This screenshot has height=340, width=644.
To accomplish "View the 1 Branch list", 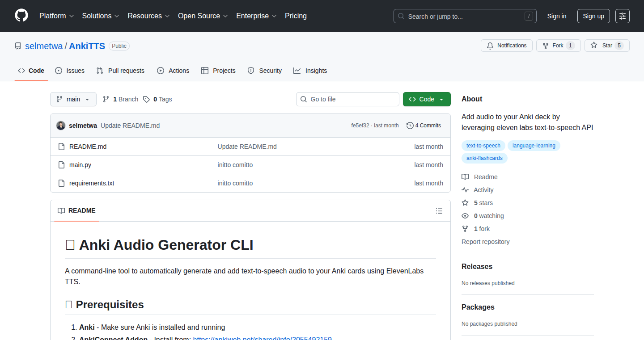I will point(120,99).
